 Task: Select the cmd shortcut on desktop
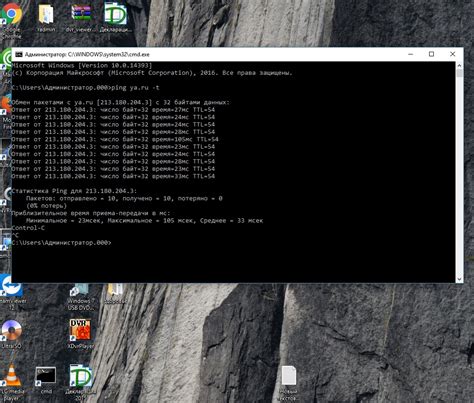(46, 376)
